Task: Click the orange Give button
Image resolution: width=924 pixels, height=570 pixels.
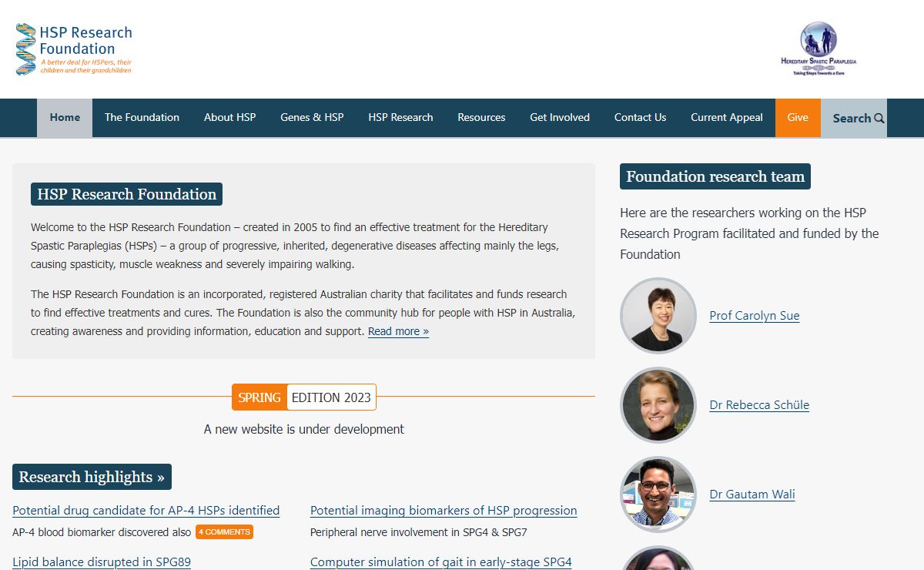Action: tap(798, 118)
